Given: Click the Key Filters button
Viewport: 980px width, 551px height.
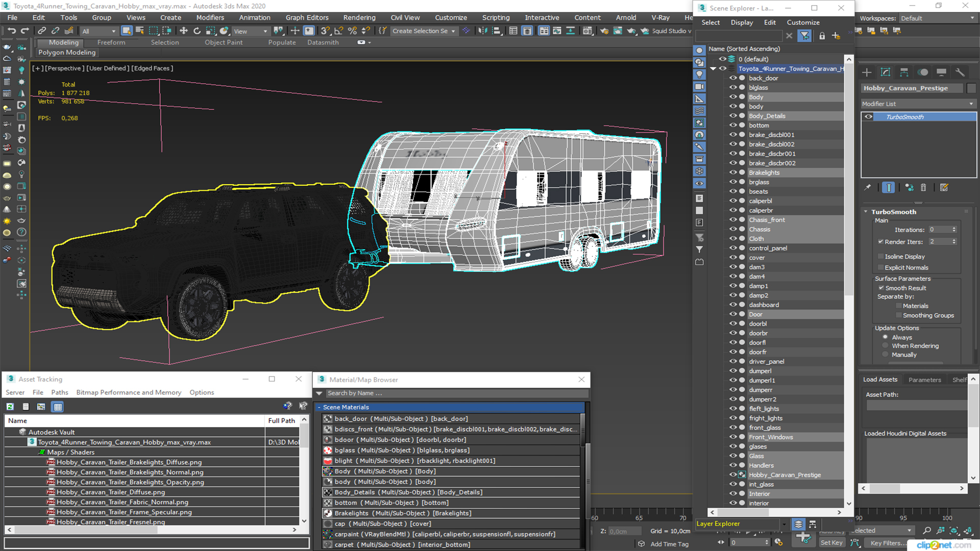Looking at the screenshot, I should [x=888, y=543].
